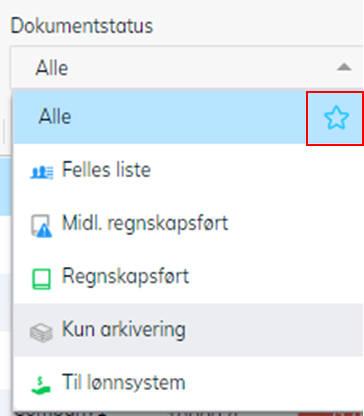The height and width of the screenshot is (416, 364).
Task: Click the Dokumentstatus field label
Action: pyautogui.click(x=82, y=26)
